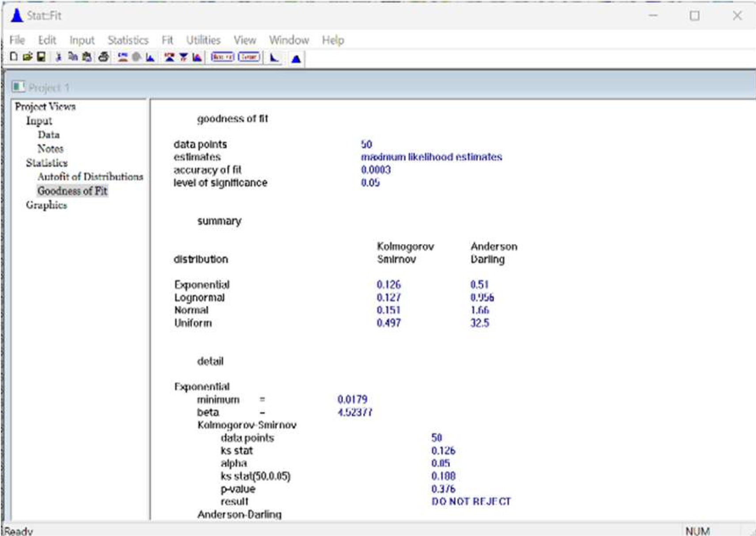
Task: Click the Paste clipboard toolbar icon
Action: (87, 57)
